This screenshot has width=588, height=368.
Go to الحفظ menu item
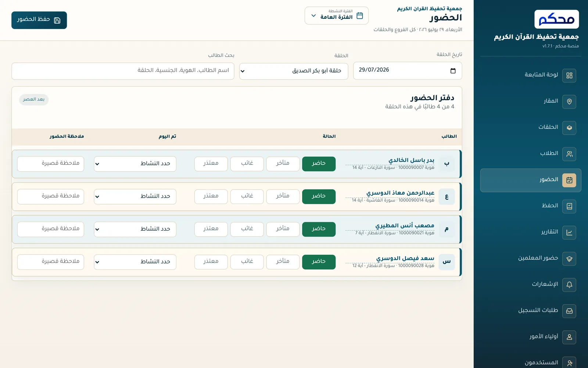[x=531, y=206]
